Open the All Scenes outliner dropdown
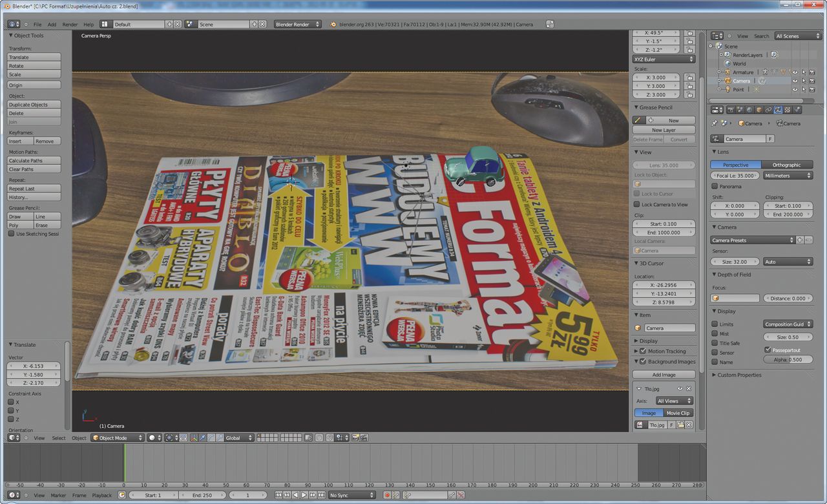The image size is (827, 504). coord(798,36)
